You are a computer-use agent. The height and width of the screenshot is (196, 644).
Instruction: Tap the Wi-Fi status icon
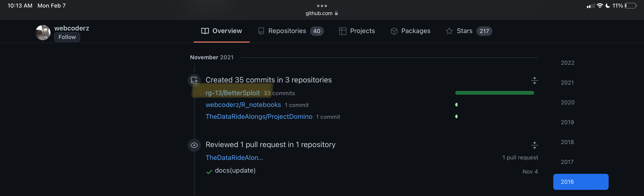tap(600, 5)
